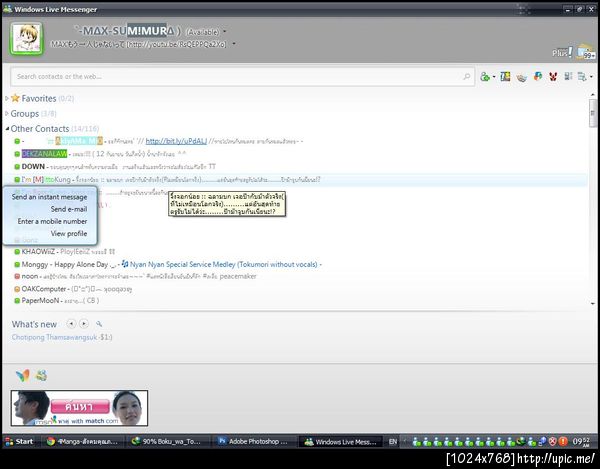Select the I'm [M]ttoKung contact
Image resolution: width=600 pixels, height=469 pixels.
tap(46, 179)
